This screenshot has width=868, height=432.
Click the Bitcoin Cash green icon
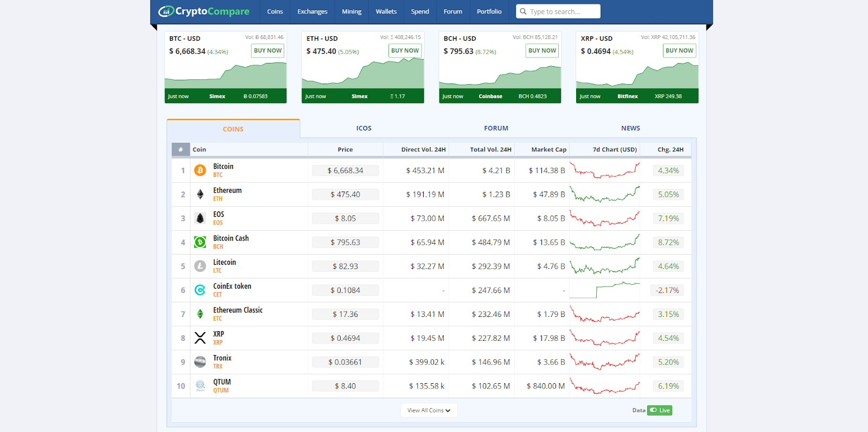200,242
